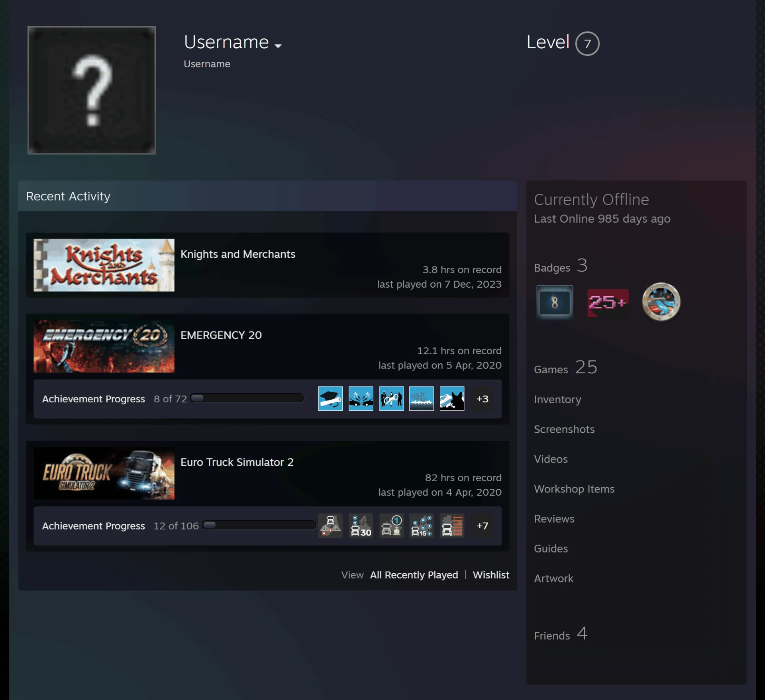The height and width of the screenshot is (700, 765).
Task: Click the blue number 8 years badge
Action: 555,302
